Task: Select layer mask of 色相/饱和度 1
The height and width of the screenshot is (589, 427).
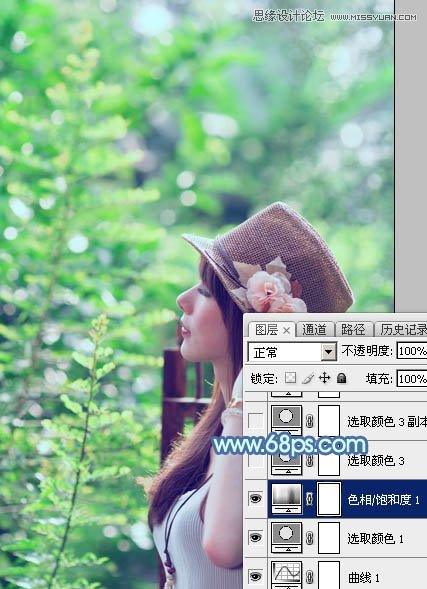Action: pos(329,498)
